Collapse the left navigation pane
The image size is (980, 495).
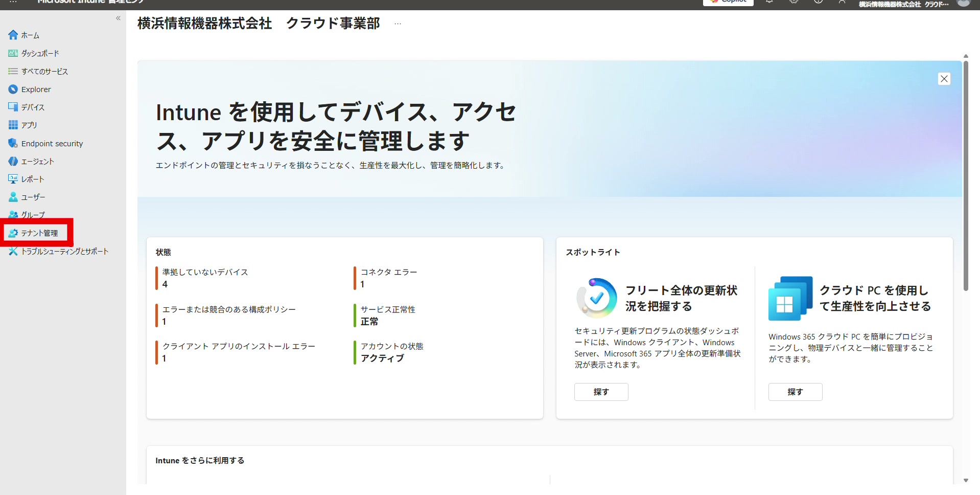coord(118,18)
